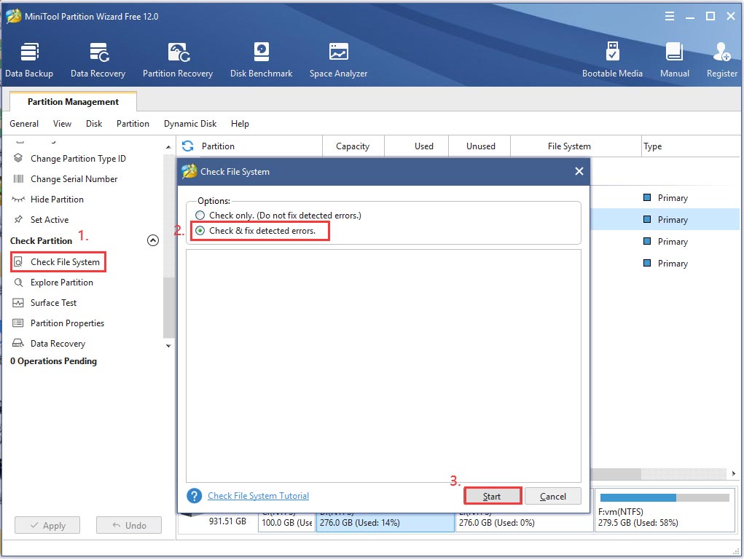Open Space Analyzer
The width and height of the screenshot is (744, 560).
coord(338,60)
